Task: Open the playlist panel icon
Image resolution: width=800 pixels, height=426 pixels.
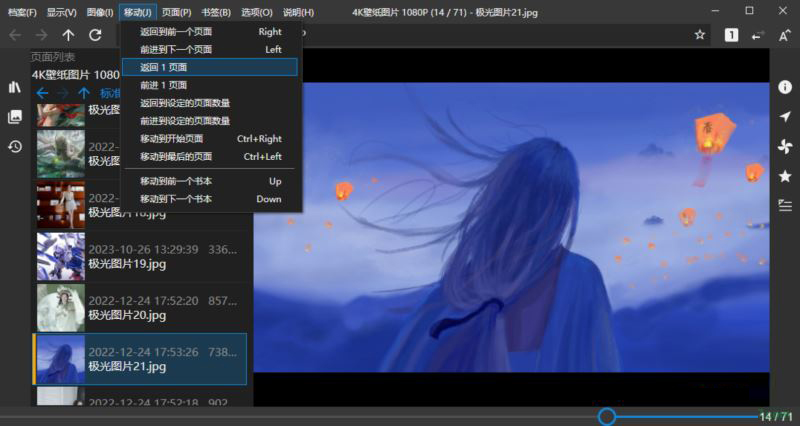Action: [785, 206]
